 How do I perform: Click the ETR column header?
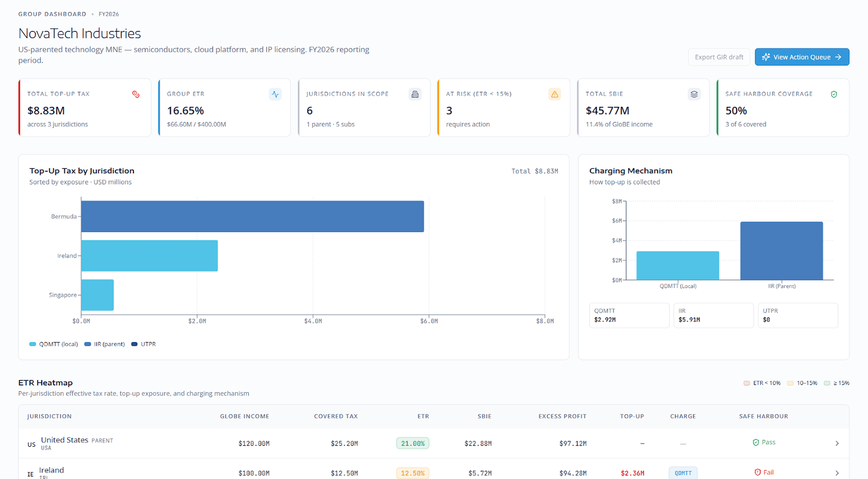click(x=423, y=416)
